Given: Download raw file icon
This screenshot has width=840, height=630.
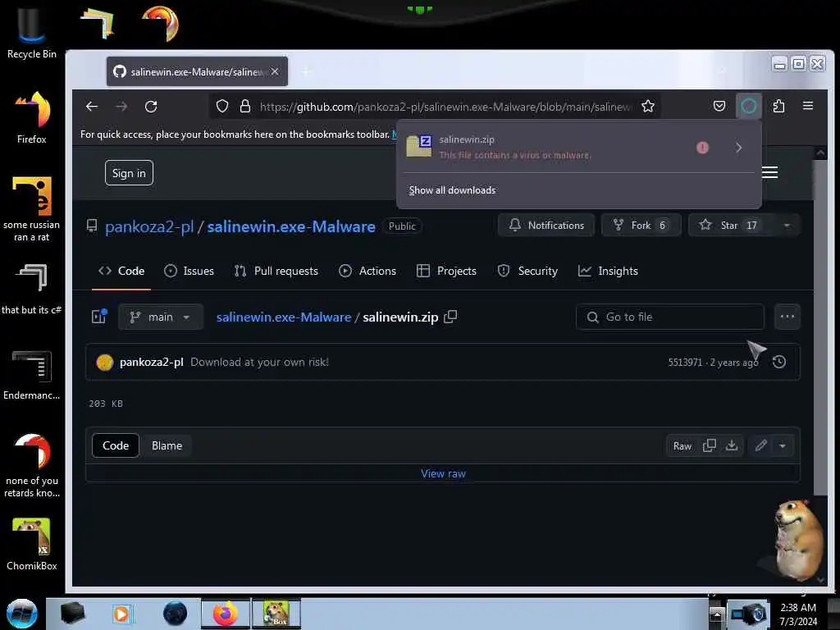Looking at the screenshot, I should 732,445.
